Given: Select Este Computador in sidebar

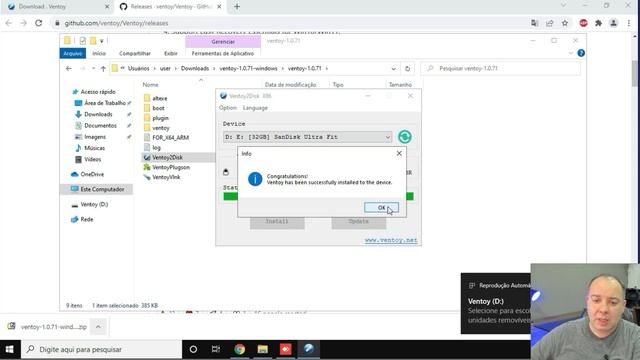Looking at the screenshot, I should (102, 189).
